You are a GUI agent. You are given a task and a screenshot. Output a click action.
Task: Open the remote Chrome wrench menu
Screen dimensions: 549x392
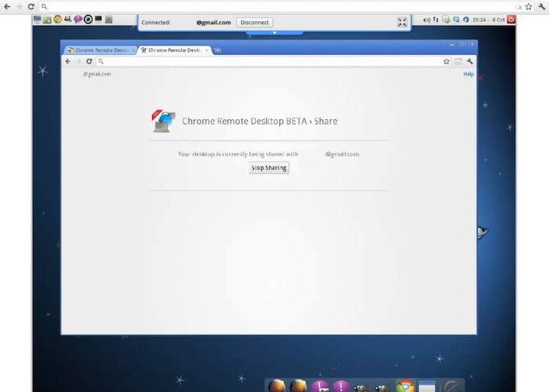coord(470,62)
